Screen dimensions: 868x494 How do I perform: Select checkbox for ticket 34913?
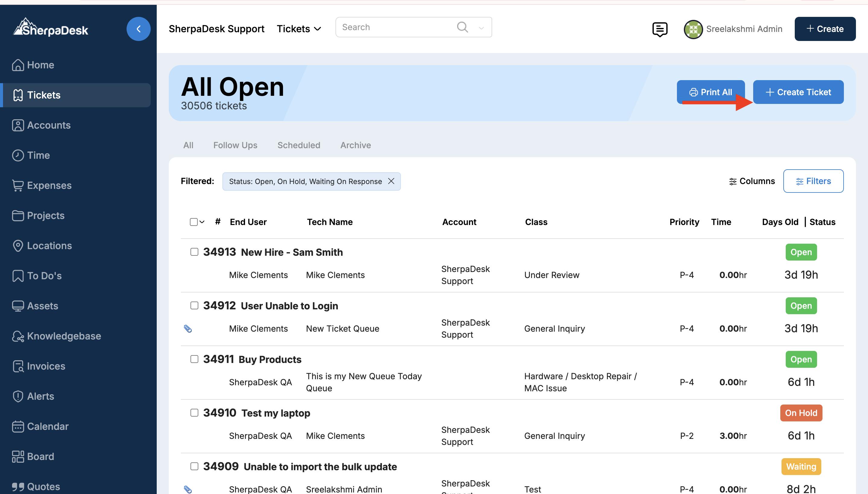[x=194, y=252]
